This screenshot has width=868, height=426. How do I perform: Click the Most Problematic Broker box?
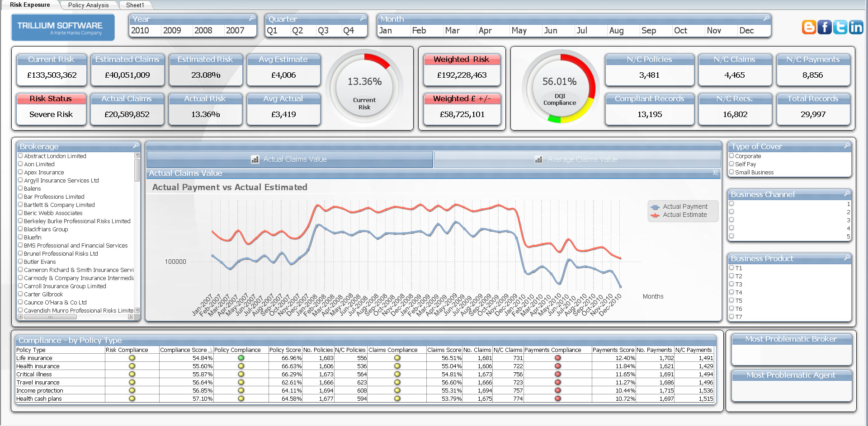click(x=791, y=349)
